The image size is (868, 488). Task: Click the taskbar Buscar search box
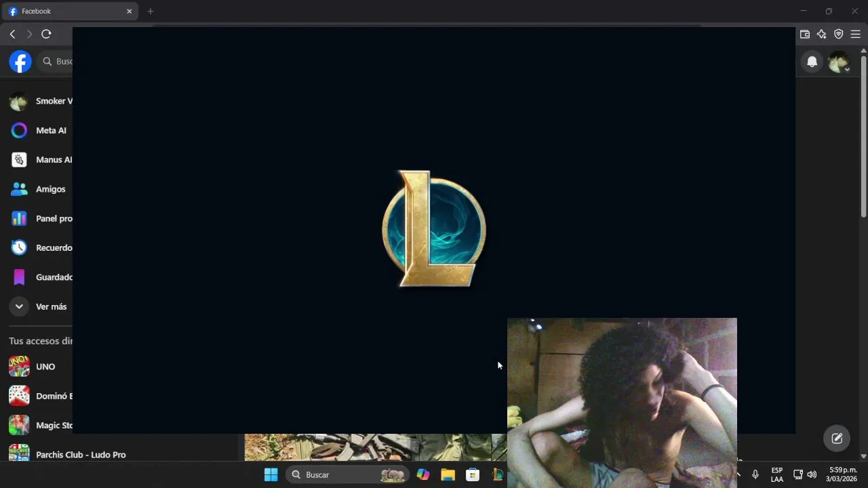[348, 474]
